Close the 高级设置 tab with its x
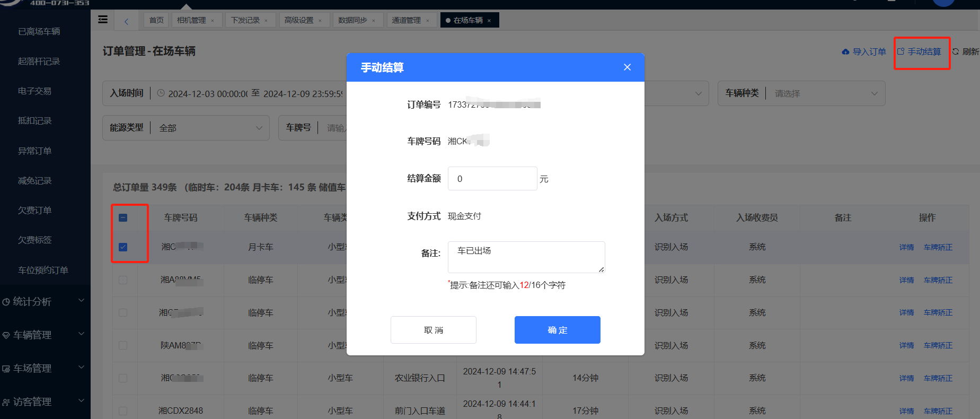Viewport: 980px width, 419px height. (x=320, y=21)
